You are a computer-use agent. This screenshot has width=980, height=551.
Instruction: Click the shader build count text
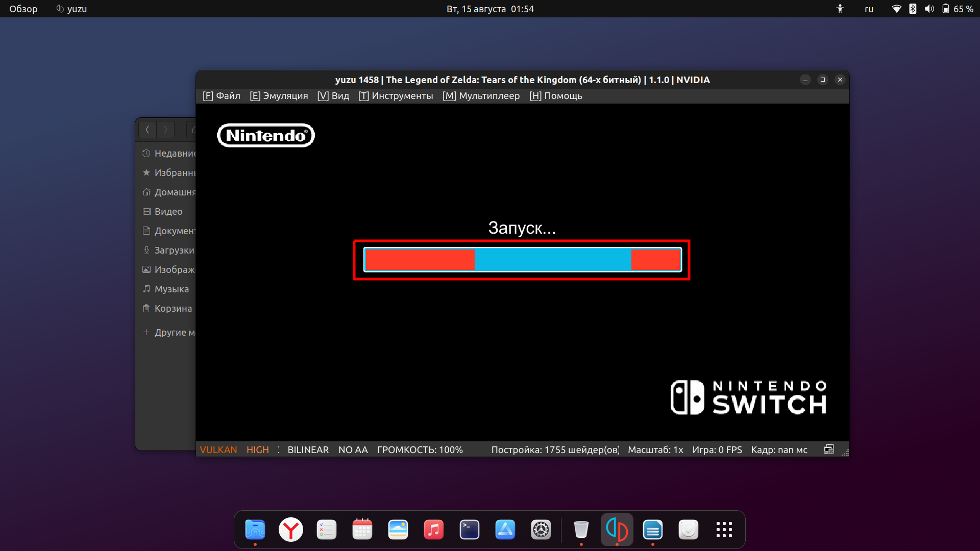coord(555,450)
